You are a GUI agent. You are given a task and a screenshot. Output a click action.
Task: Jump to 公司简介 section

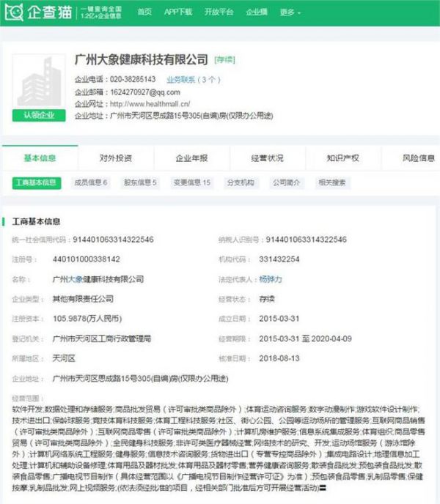click(287, 182)
